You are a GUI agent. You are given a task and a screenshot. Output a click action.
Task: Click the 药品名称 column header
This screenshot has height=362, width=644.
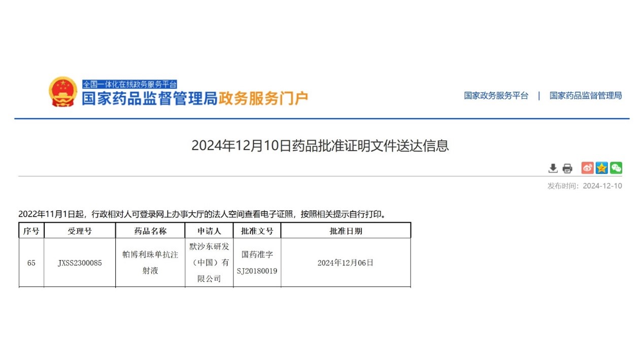(150, 231)
